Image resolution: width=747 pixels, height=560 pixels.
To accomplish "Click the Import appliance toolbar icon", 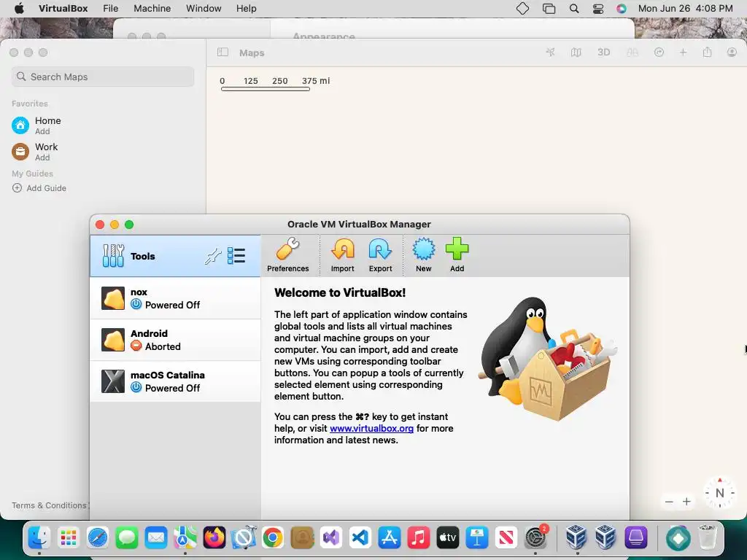I will (x=343, y=255).
